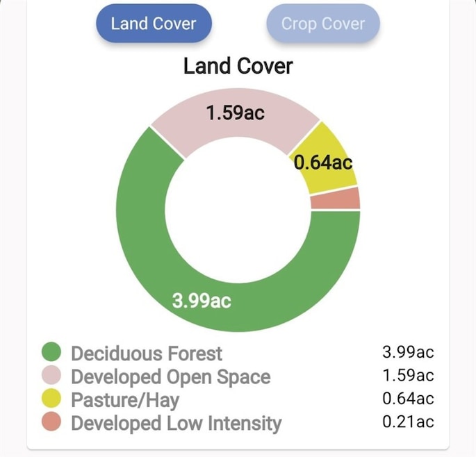Click the green Deciduous Forest legend dot
The height and width of the screenshot is (457, 476).
coord(51,352)
